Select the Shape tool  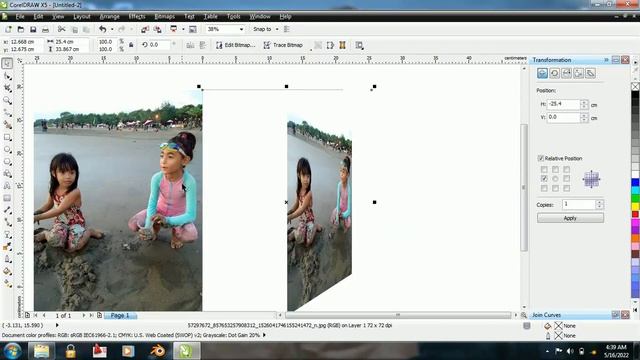7,76
